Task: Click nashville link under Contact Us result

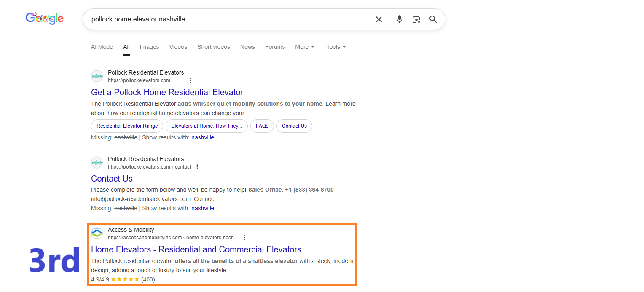Action: pos(203,208)
